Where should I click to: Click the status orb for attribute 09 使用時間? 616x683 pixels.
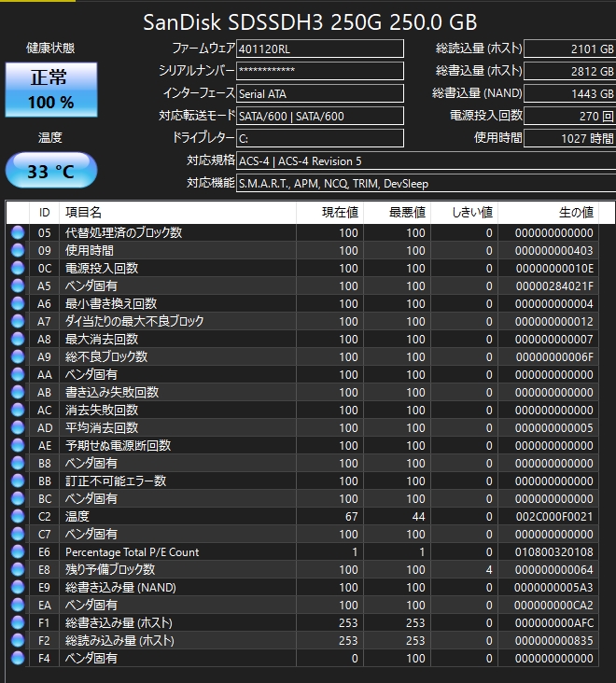click(18, 250)
